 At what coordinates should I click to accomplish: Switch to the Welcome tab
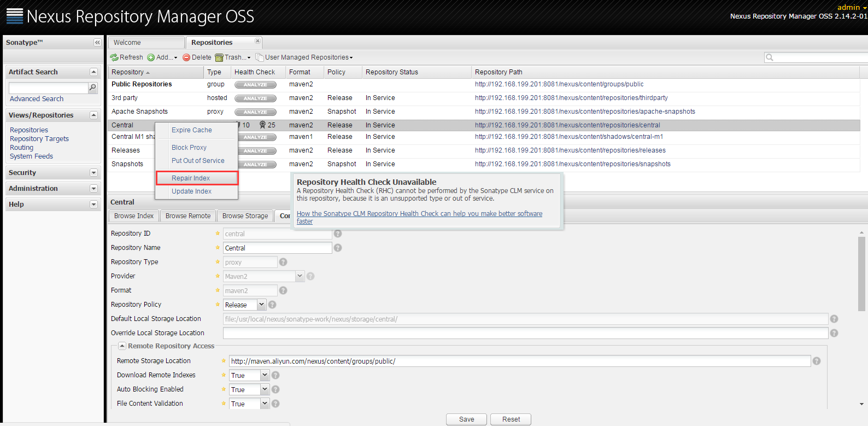click(146, 43)
